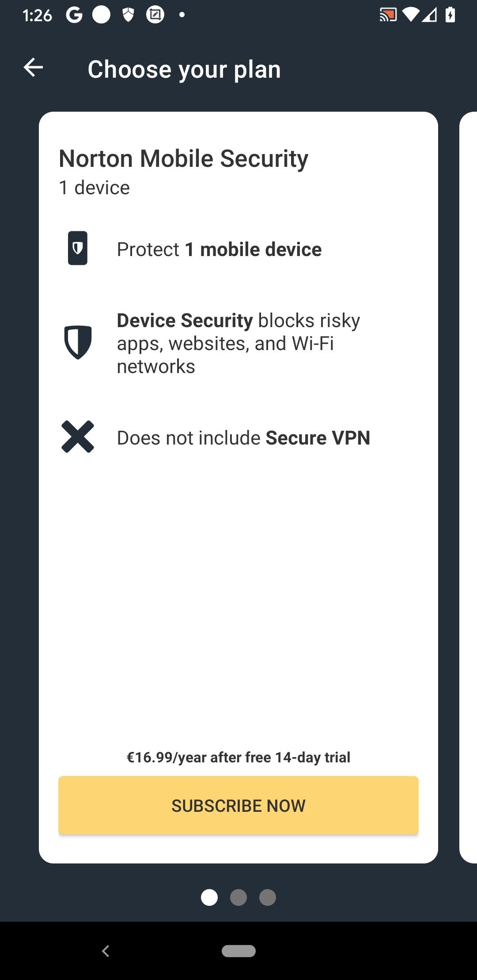Tap the 'Does not include Secure VPN' text
The width and height of the screenshot is (477, 980).
pyautogui.click(x=243, y=438)
